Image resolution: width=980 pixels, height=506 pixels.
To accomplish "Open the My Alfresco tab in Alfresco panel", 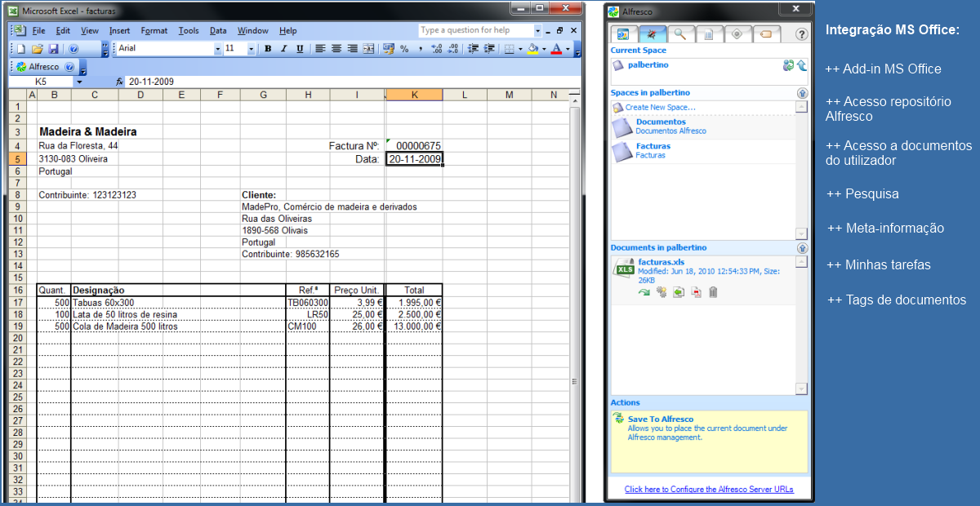I will click(623, 34).
